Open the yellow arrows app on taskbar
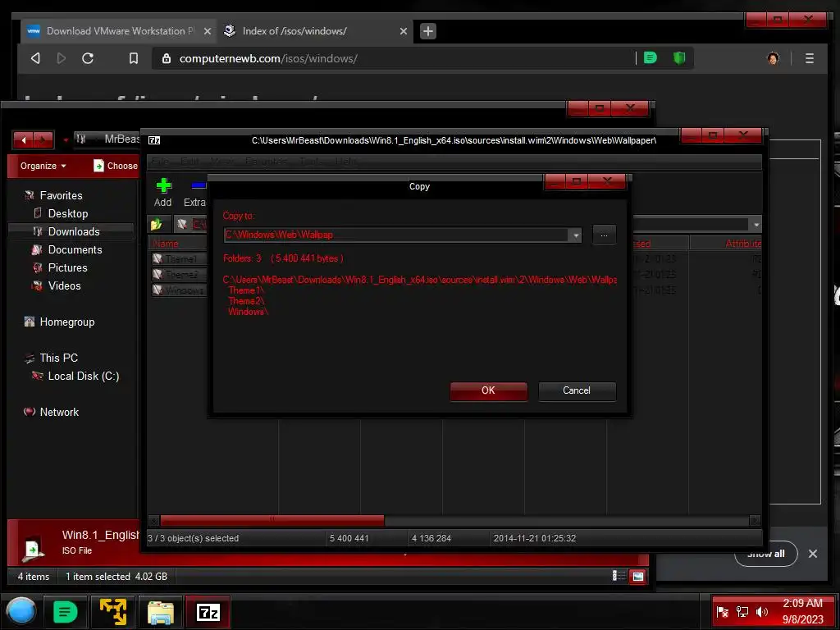This screenshot has height=630, width=840. pos(113,611)
